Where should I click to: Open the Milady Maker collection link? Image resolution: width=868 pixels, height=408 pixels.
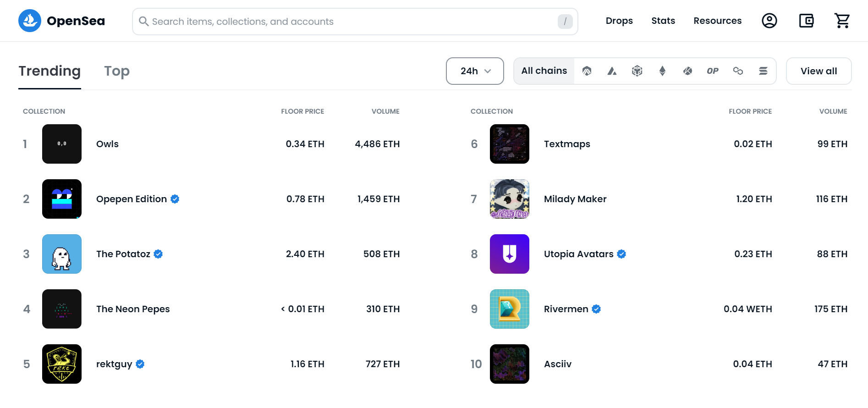coord(575,199)
